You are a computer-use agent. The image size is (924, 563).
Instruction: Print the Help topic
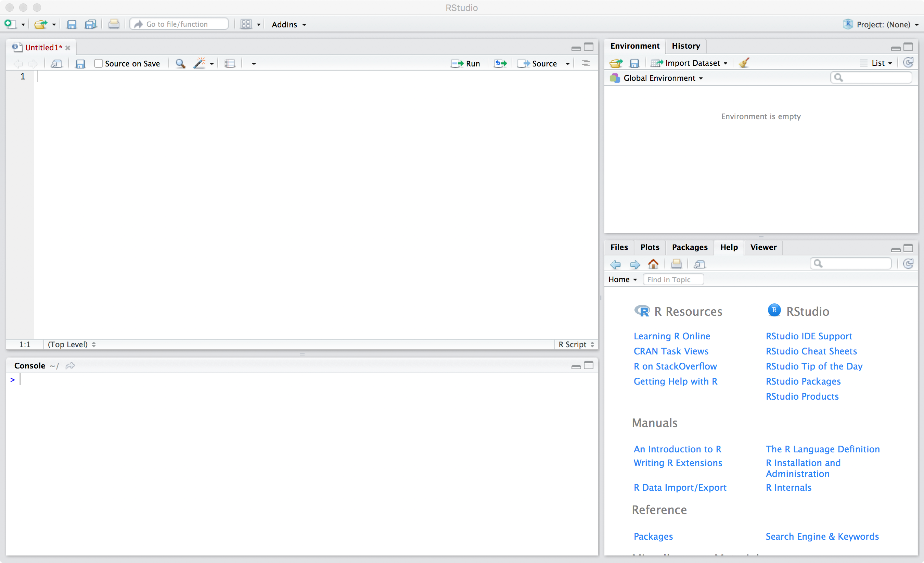[x=677, y=264]
